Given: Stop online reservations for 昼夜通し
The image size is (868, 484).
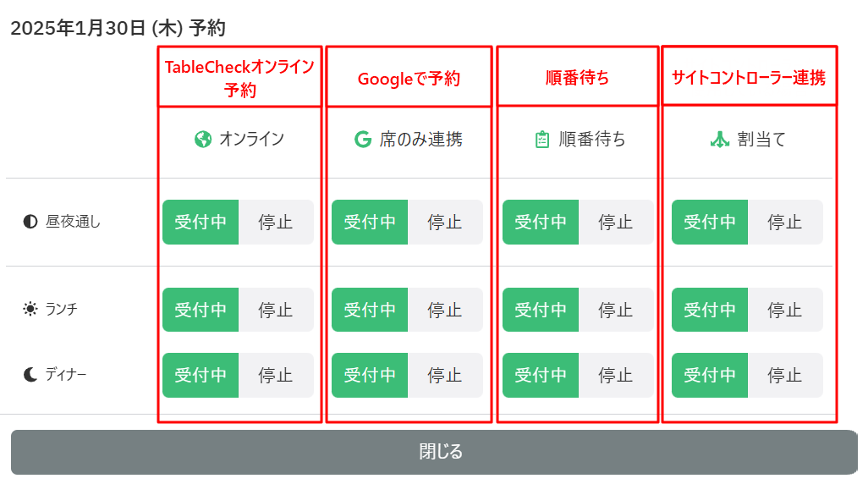Looking at the screenshot, I should [275, 223].
